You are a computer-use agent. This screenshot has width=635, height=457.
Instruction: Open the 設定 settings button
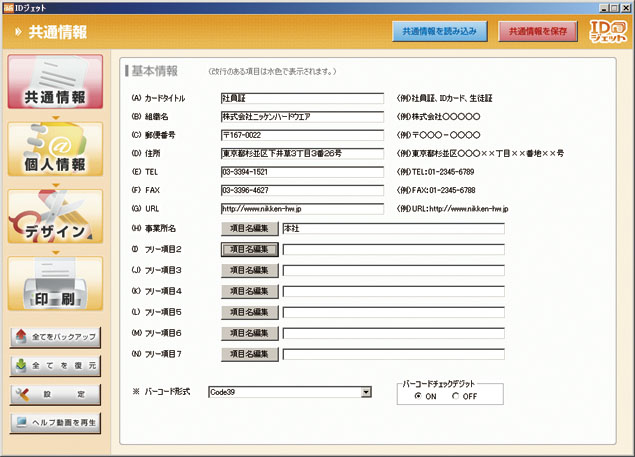[x=55, y=394]
